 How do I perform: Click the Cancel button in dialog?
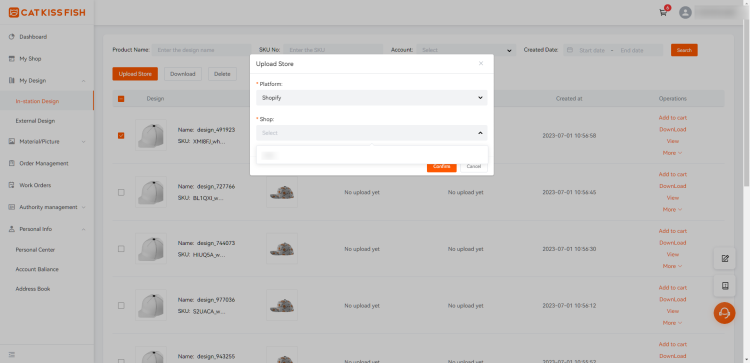474,166
